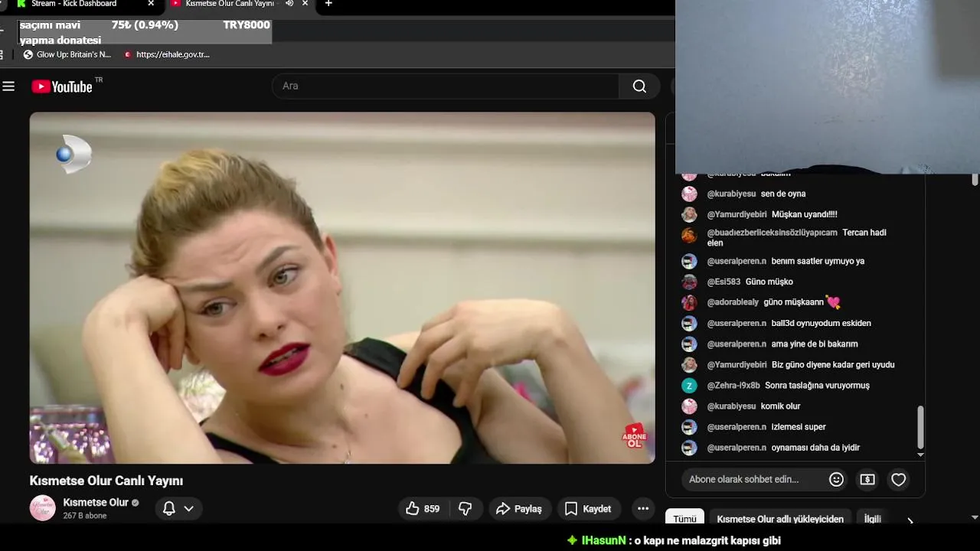Image resolution: width=980 pixels, height=551 pixels.
Task: Click the TRY8000 donation goal text
Action: point(247,25)
